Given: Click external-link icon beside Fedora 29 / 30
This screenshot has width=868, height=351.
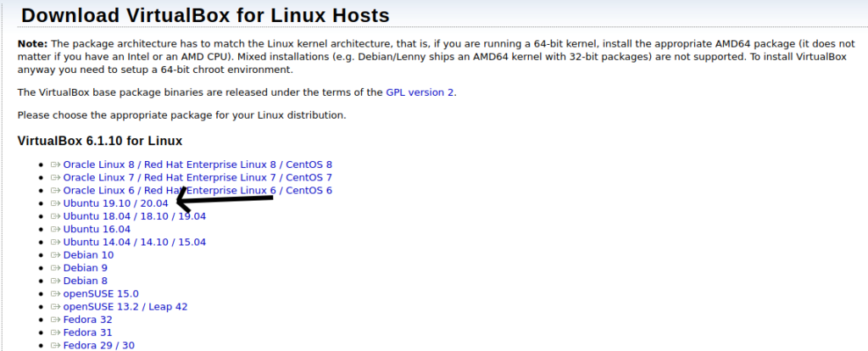Looking at the screenshot, I should click(x=55, y=345).
